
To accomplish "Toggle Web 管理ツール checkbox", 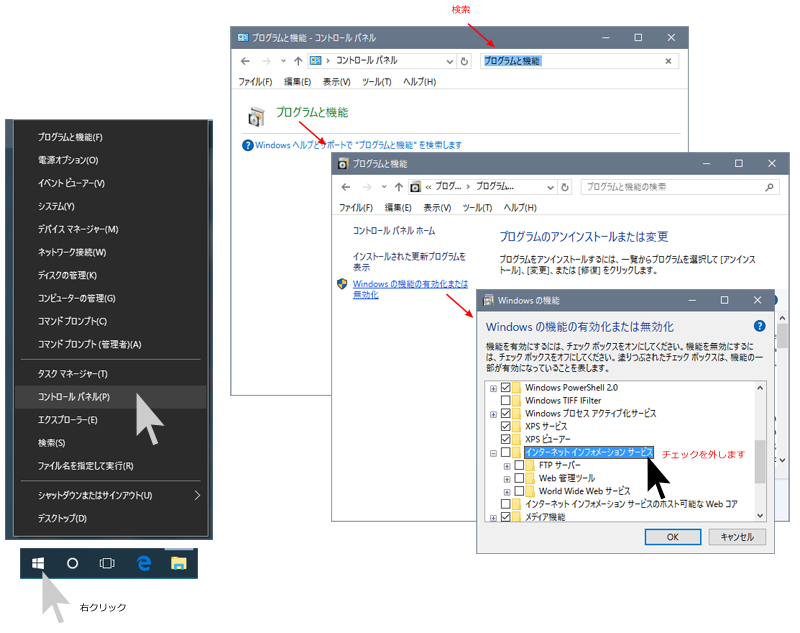I will pyautogui.click(x=519, y=478).
